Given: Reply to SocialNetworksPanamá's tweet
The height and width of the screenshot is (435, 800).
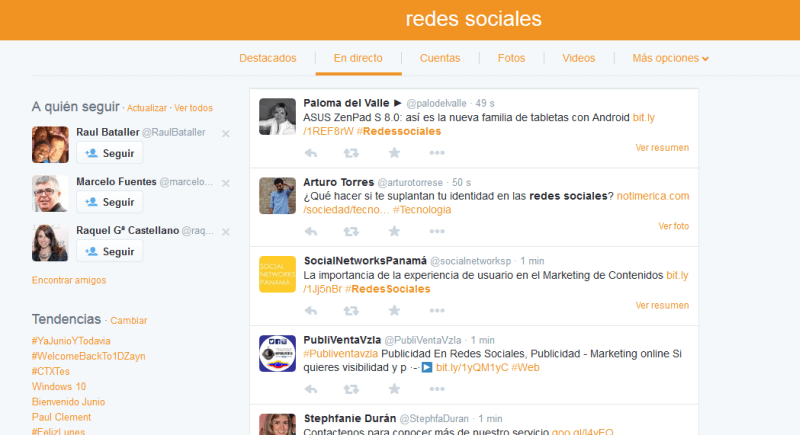Looking at the screenshot, I should [x=311, y=311].
